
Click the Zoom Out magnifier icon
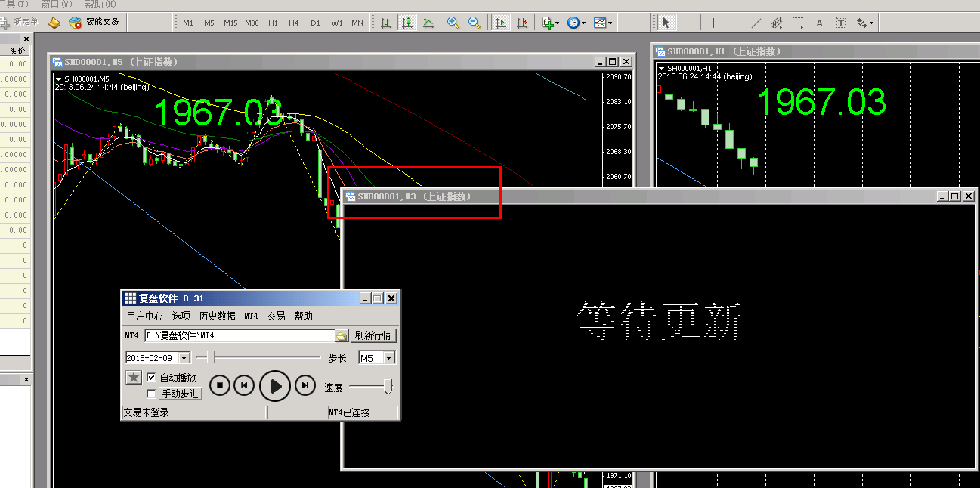(475, 23)
